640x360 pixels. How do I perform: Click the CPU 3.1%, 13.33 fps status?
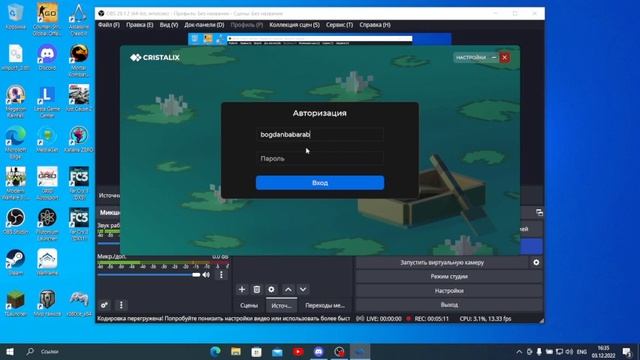(485, 319)
